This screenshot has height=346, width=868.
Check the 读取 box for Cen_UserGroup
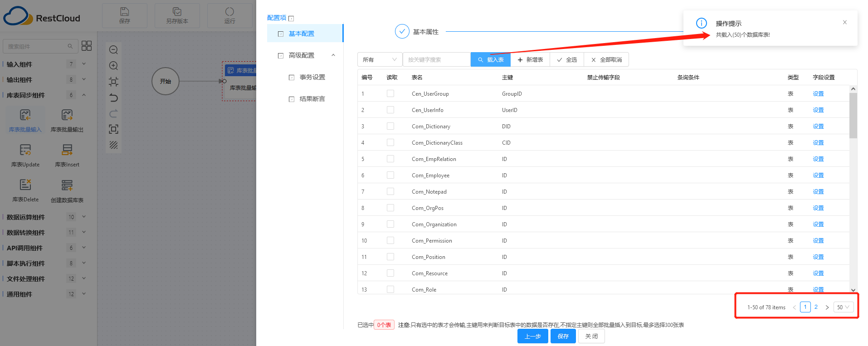tap(390, 93)
